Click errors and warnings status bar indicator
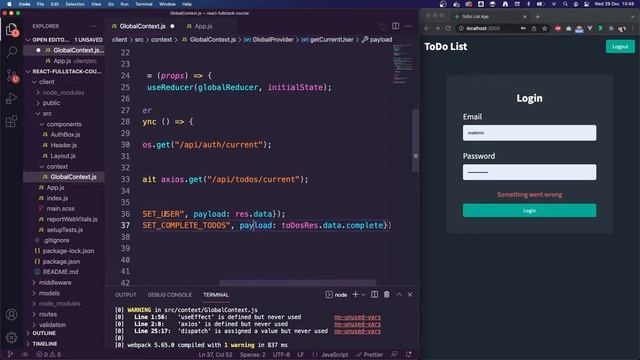The width and height of the screenshot is (640, 360). point(49,355)
